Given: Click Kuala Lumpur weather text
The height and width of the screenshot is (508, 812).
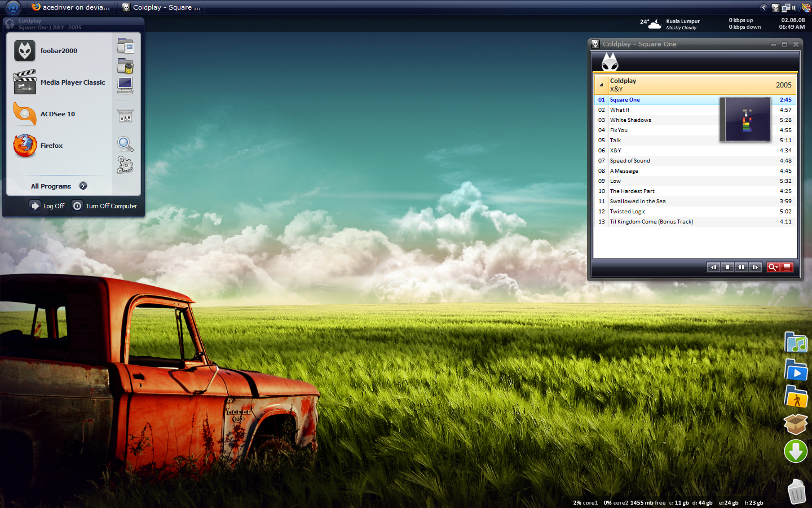Looking at the screenshot, I should pos(683,21).
